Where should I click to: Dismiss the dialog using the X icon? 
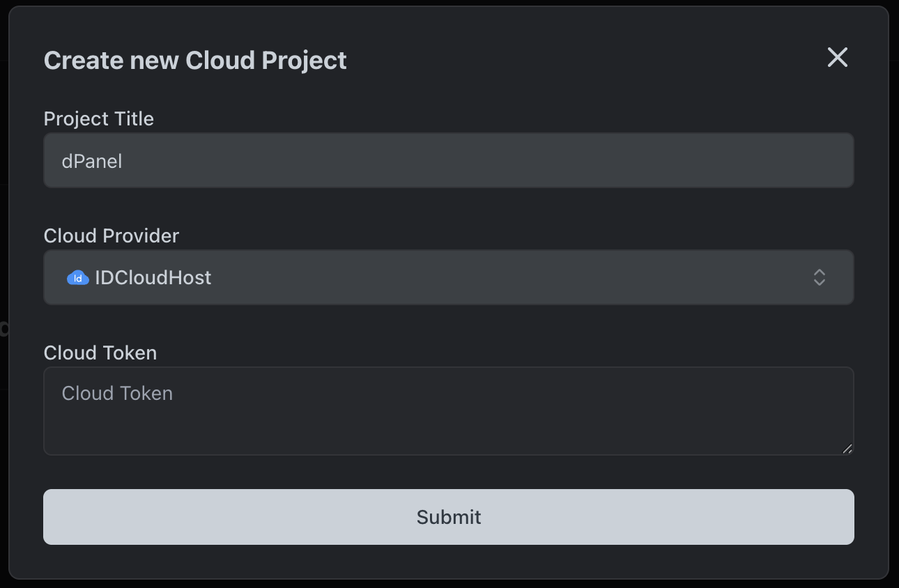click(837, 58)
